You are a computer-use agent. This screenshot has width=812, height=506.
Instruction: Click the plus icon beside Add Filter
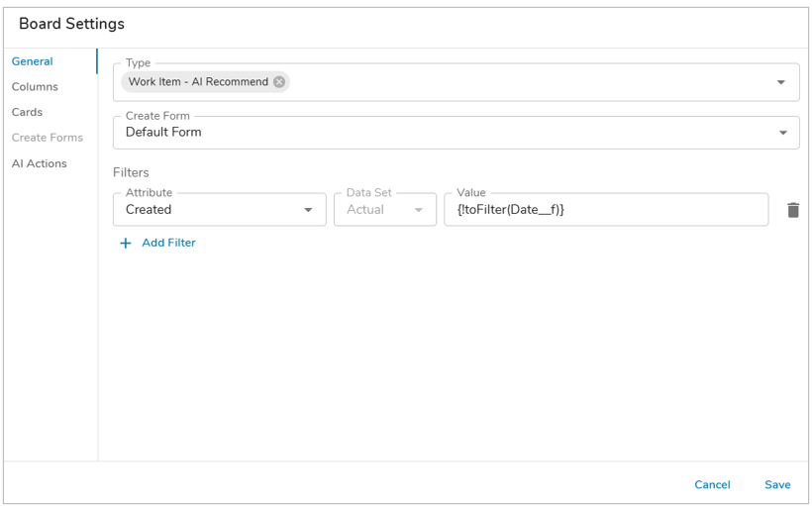(126, 243)
